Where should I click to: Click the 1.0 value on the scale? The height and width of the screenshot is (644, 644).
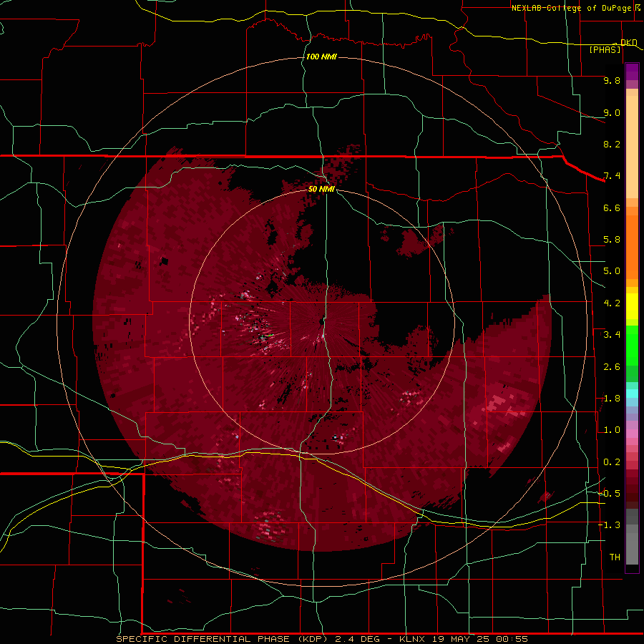point(612,430)
